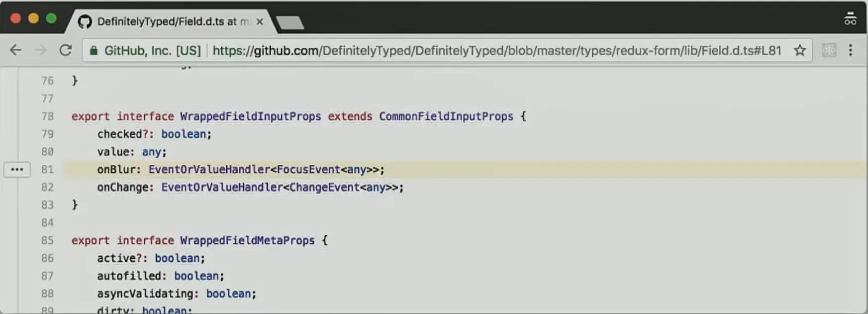Click 'WrappedFieldMetaProps' interface name
Screen dimensions: 868x314
coord(247,240)
